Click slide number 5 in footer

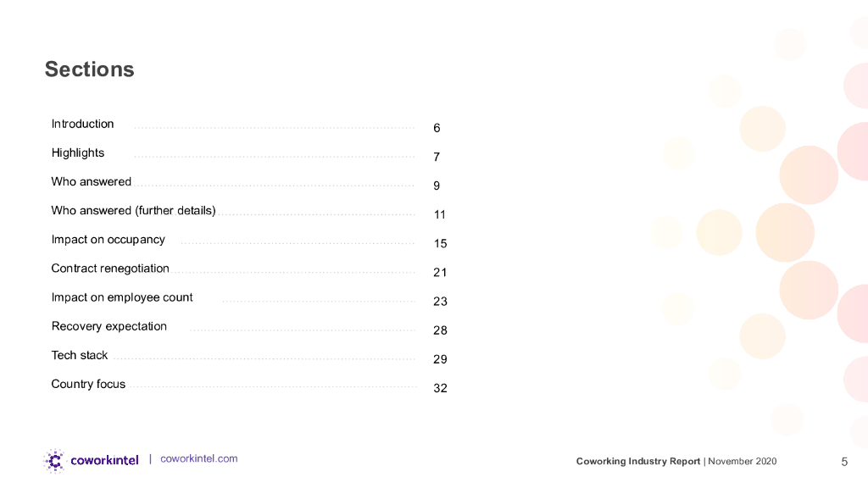pos(843,462)
